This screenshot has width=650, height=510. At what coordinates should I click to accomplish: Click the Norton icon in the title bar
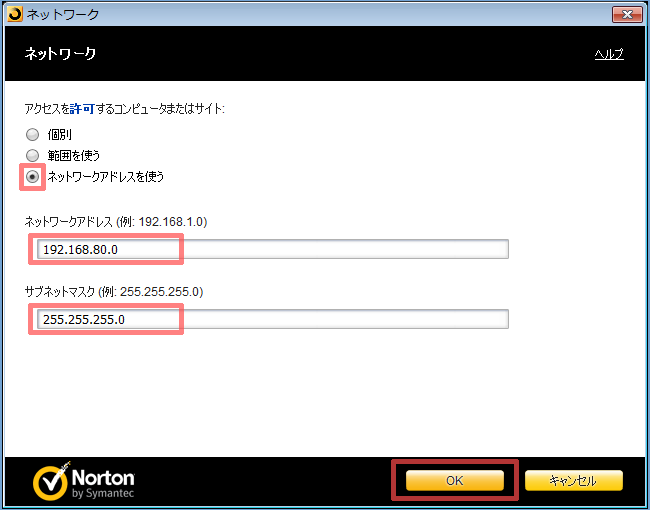(13, 13)
